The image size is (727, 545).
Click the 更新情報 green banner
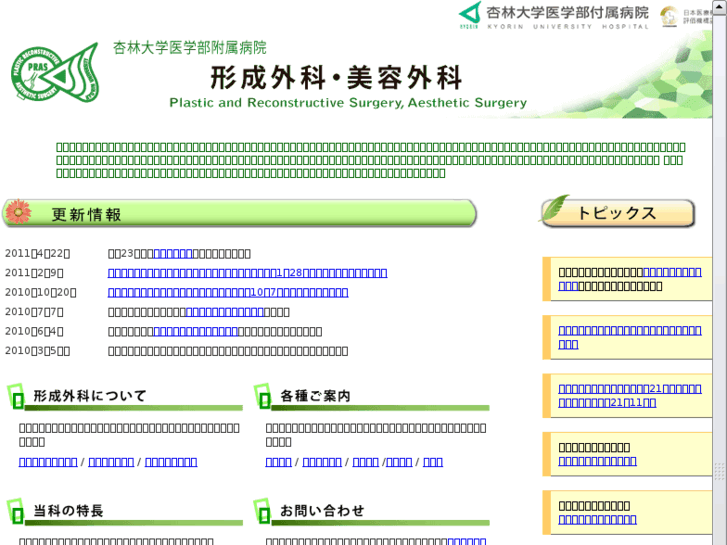[x=240, y=213]
